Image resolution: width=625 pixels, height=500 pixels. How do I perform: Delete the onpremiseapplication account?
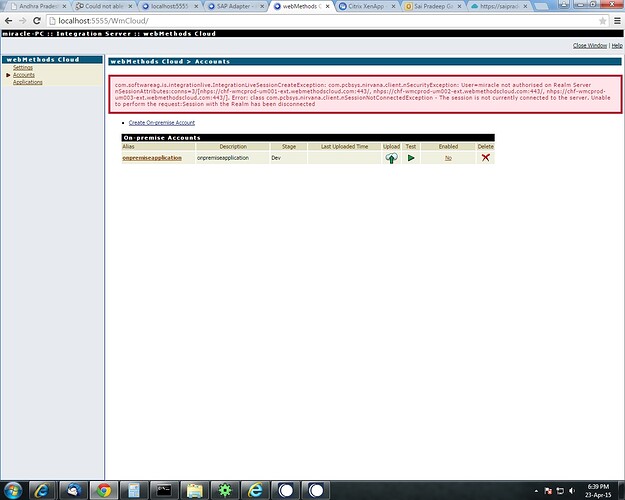pos(485,157)
